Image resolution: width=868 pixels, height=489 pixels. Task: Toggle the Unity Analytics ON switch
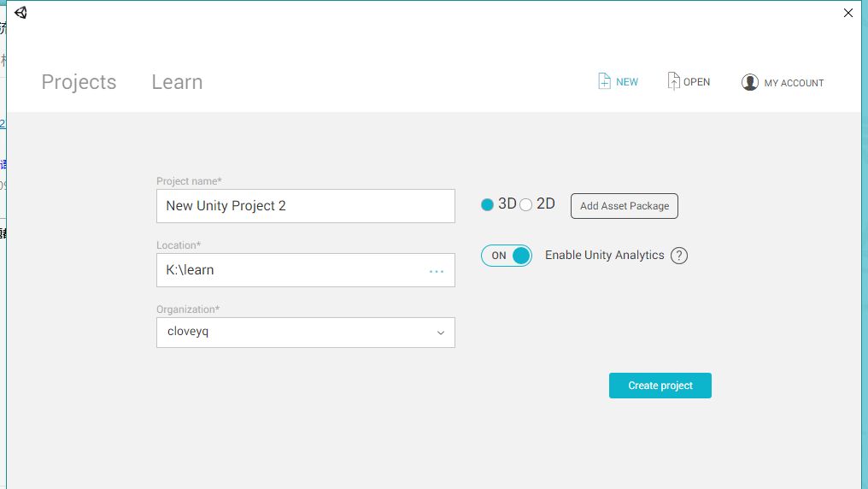[507, 256]
